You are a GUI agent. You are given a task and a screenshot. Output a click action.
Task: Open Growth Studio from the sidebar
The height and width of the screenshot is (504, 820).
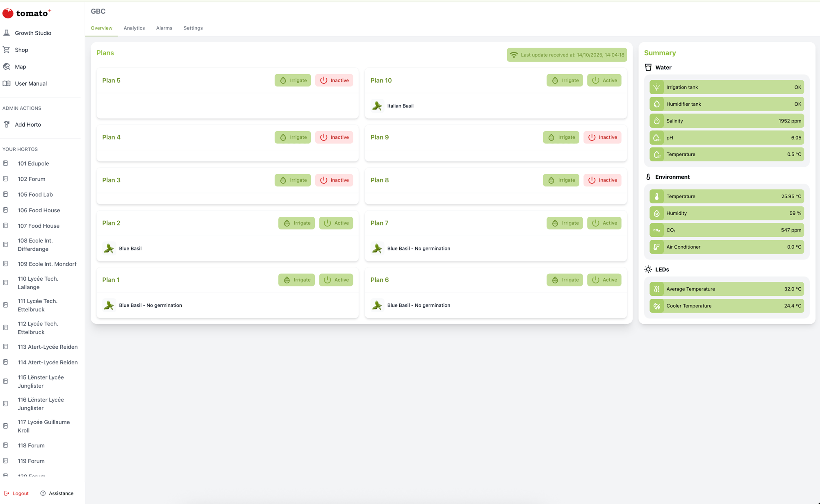33,33
